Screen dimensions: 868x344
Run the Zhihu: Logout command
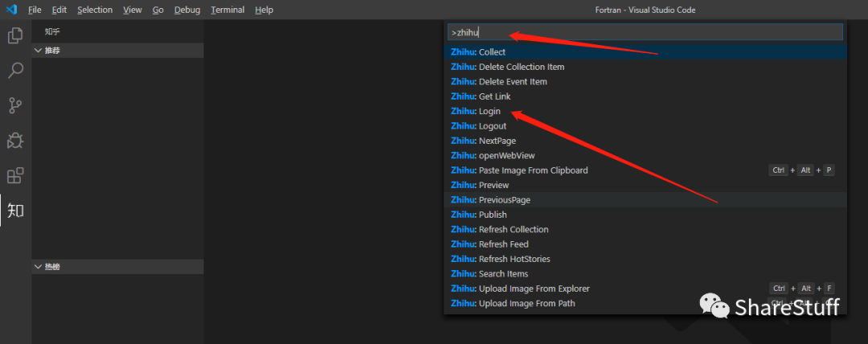645,126
